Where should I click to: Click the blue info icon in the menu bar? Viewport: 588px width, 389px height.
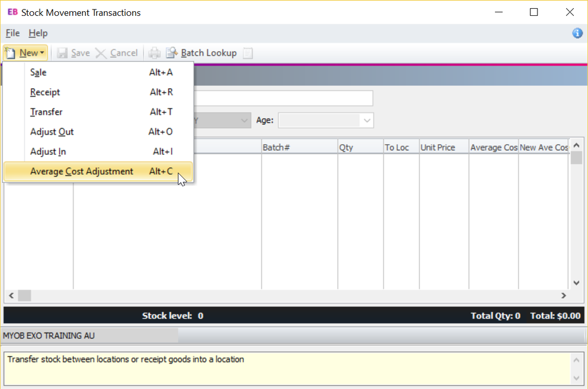(577, 34)
